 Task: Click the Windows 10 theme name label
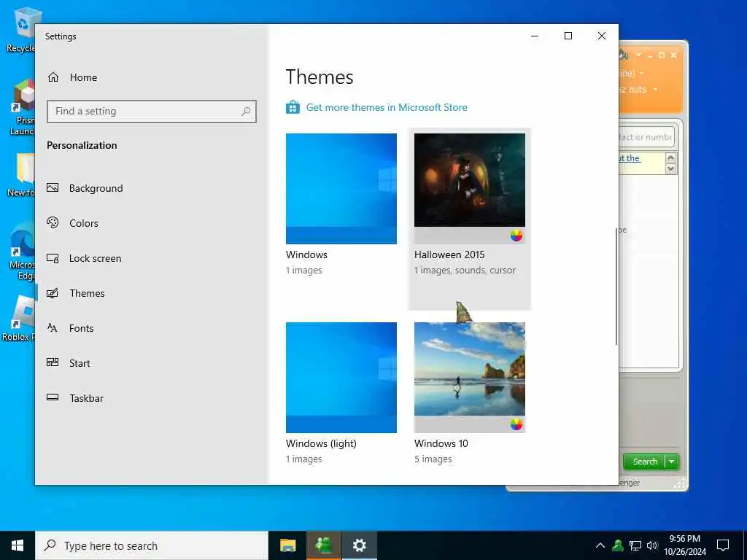[441, 443]
